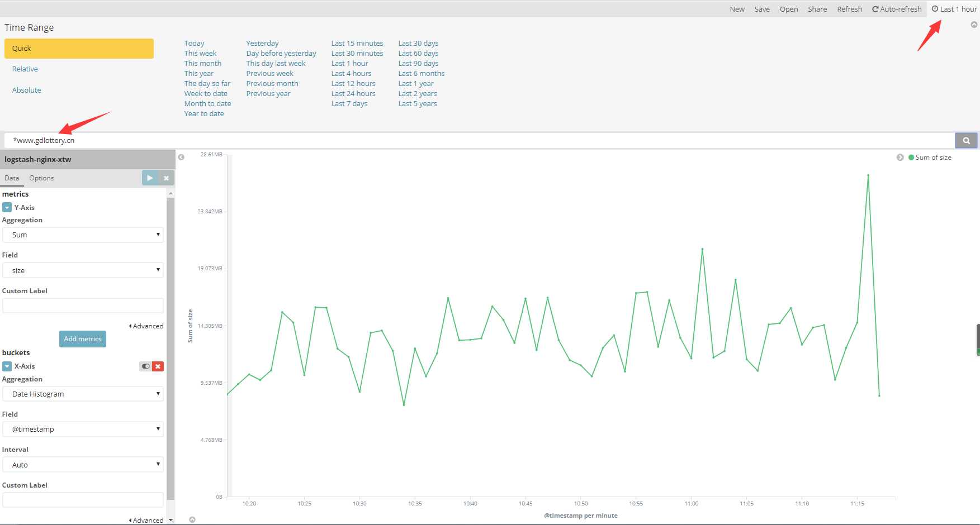
Task: Collapse the X-Axis bucket section
Action: click(7, 366)
